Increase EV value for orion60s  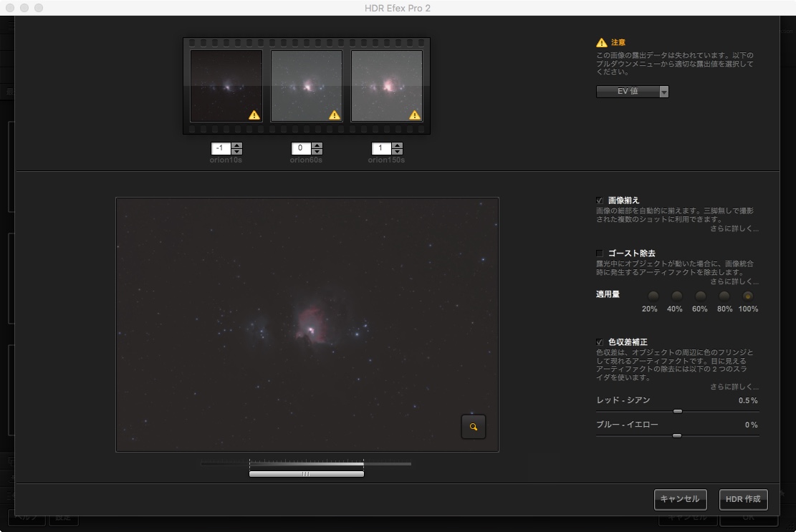[x=317, y=145]
